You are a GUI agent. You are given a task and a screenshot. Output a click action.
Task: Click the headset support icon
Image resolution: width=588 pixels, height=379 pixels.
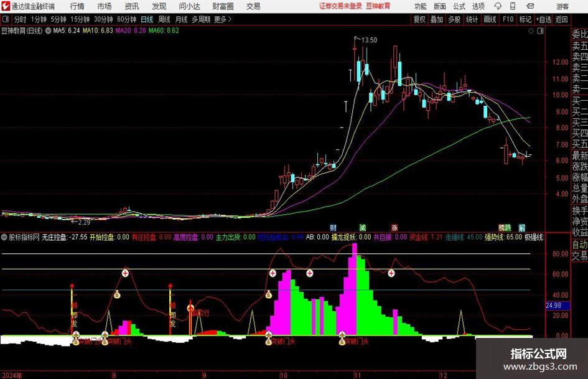[x=498, y=6]
